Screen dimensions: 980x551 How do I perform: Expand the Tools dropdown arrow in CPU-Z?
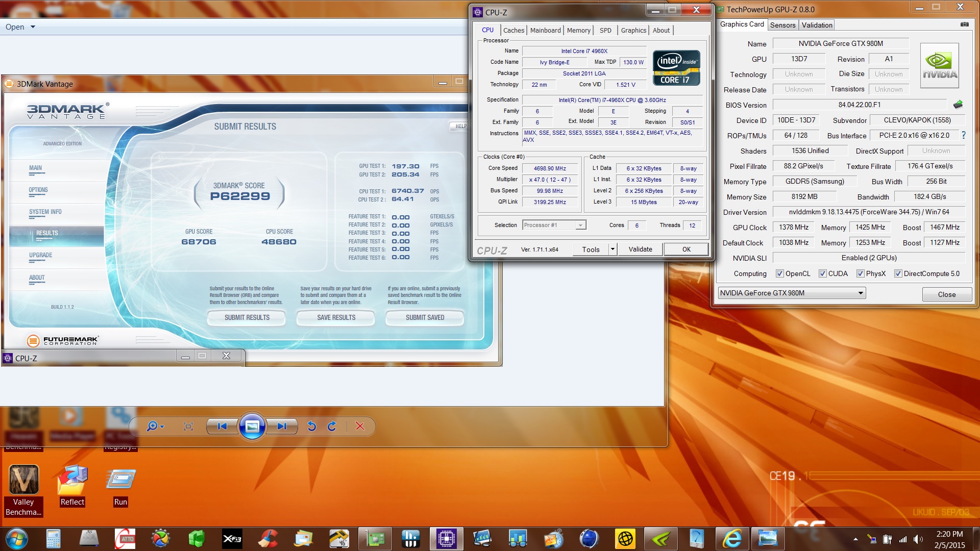point(612,249)
